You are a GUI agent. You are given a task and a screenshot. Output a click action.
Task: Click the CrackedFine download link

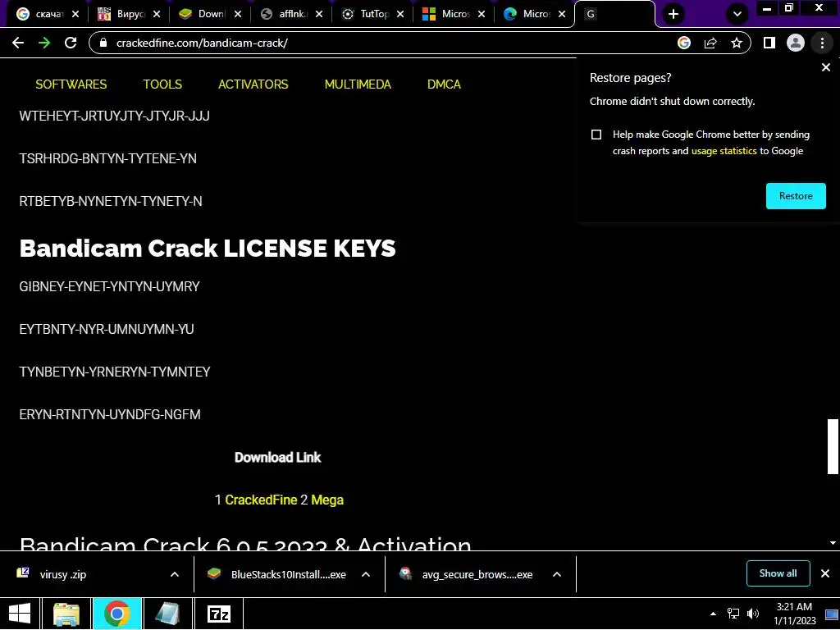tap(261, 500)
